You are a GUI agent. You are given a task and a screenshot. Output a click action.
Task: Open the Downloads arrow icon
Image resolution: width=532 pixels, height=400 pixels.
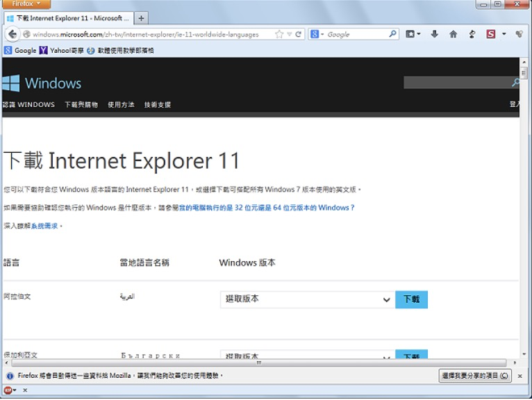pyautogui.click(x=434, y=34)
